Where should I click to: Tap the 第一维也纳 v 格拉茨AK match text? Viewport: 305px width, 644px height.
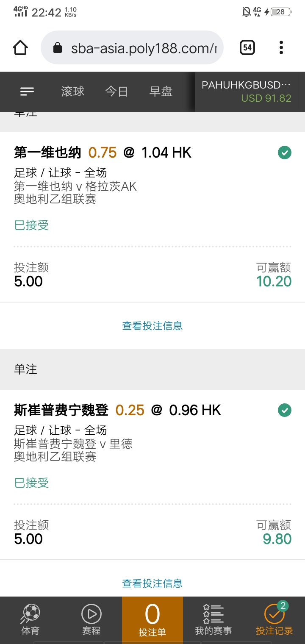pos(75,186)
